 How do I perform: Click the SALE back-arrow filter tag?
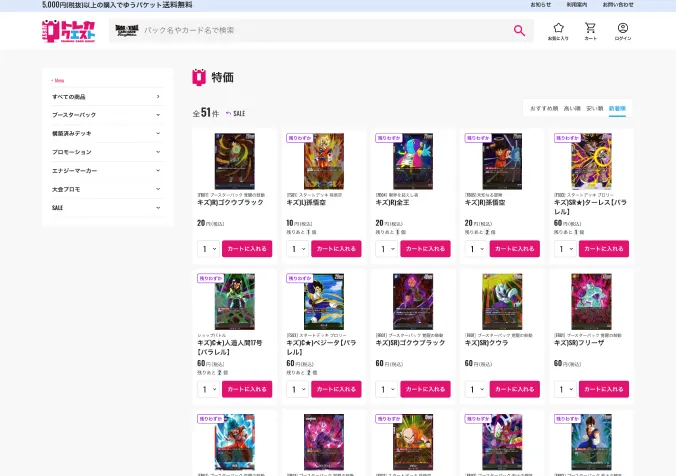pos(236,114)
